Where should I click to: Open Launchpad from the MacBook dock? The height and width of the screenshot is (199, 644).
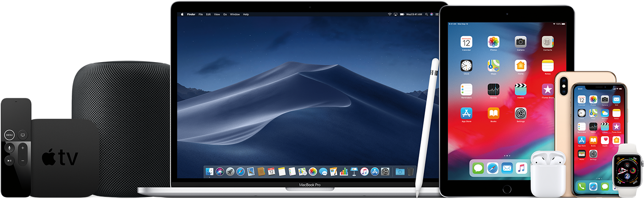(x=230, y=172)
